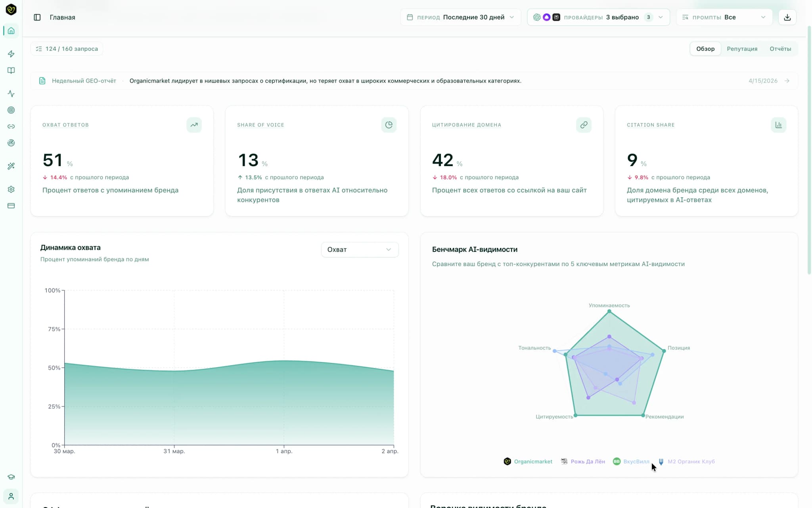812x508 pixels.
Task: Open the activity pulse sidebar section
Action: pos(11,94)
